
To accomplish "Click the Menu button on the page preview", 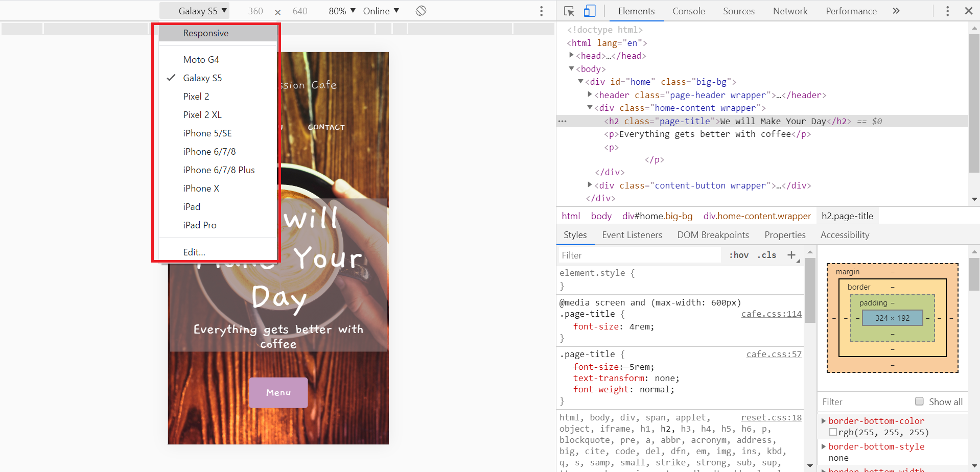I will pos(278,392).
